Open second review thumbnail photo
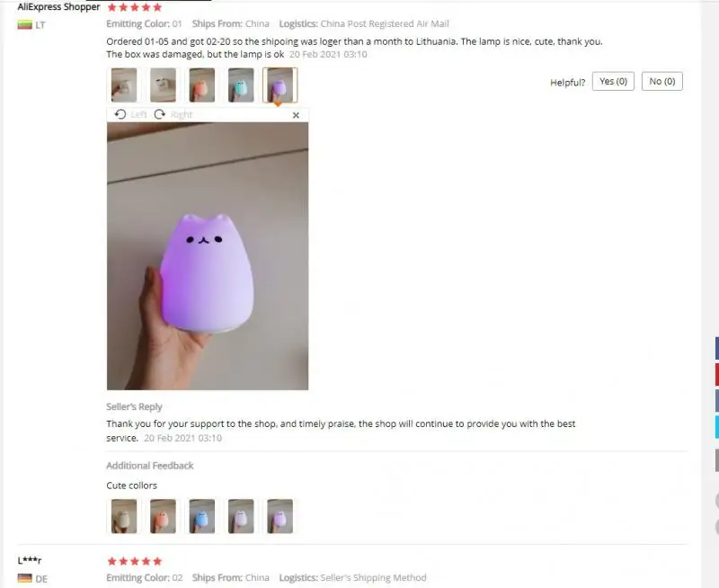Image resolution: width=719 pixels, height=588 pixels. coord(163,85)
